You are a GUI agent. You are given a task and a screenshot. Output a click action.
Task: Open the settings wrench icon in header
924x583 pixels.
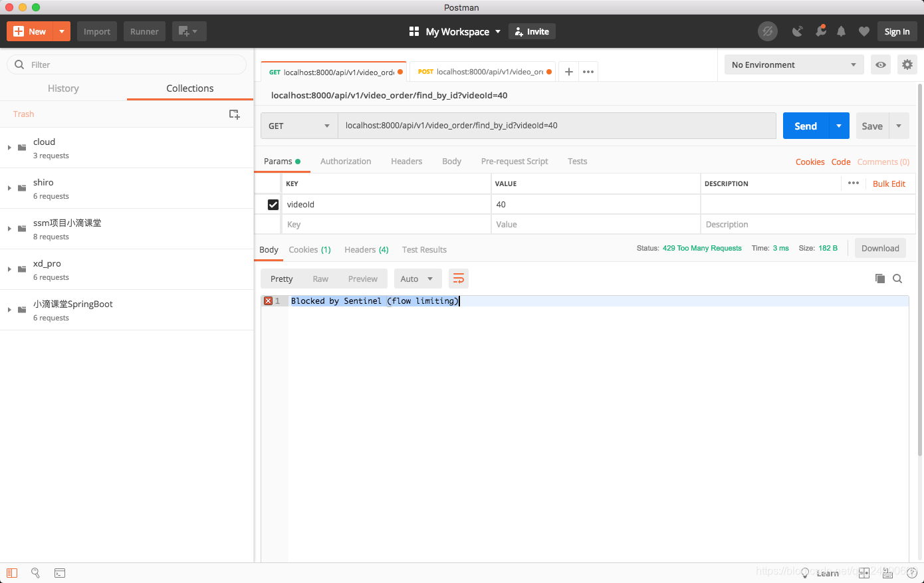click(820, 31)
